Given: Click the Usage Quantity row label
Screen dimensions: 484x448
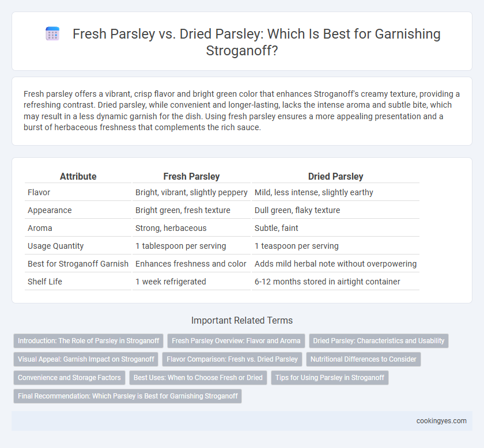Looking at the screenshot, I should [55, 246].
